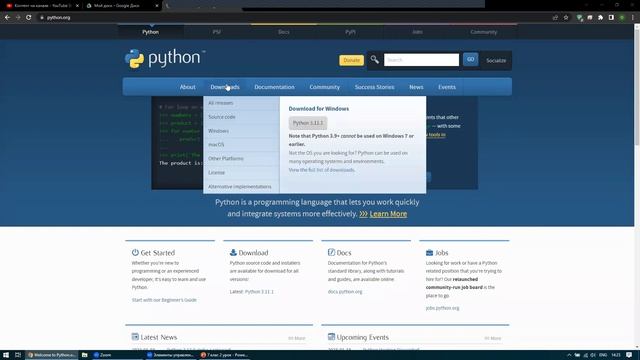Open Start with our Beginner's Guide link
640x360 pixels.
tap(164, 300)
